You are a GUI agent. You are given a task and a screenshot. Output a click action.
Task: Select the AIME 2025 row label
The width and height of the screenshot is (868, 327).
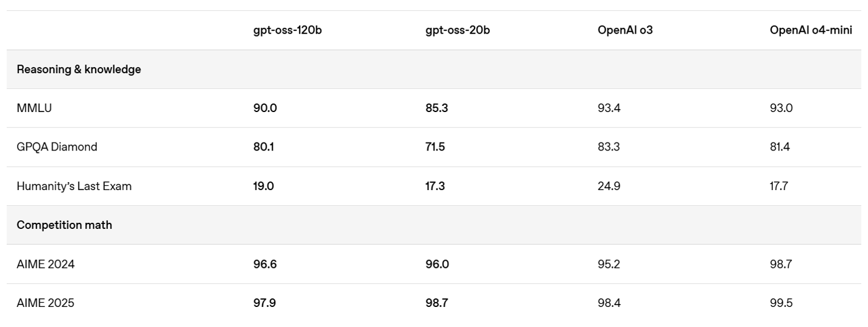click(x=46, y=303)
